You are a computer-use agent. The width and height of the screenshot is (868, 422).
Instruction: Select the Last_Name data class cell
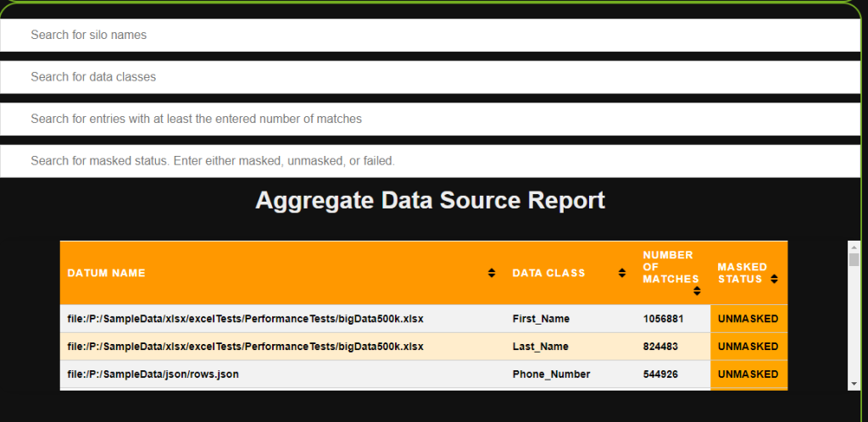coord(540,347)
